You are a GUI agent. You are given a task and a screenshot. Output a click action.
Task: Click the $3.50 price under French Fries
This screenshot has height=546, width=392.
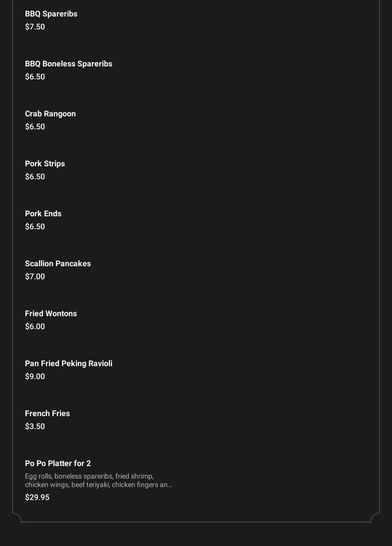coord(35,427)
